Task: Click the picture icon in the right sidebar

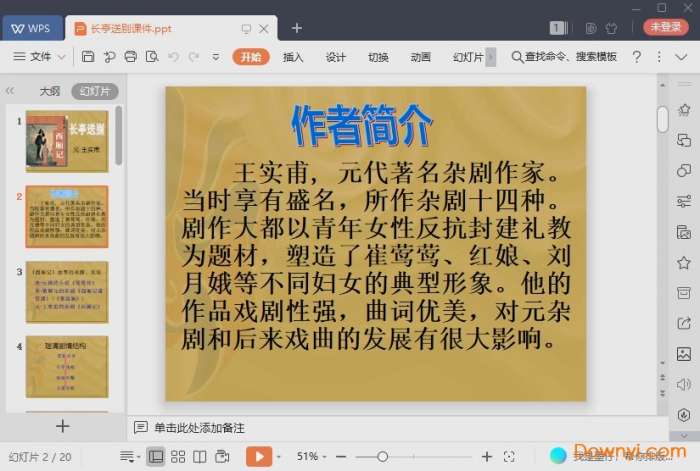Action: click(683, 354)
